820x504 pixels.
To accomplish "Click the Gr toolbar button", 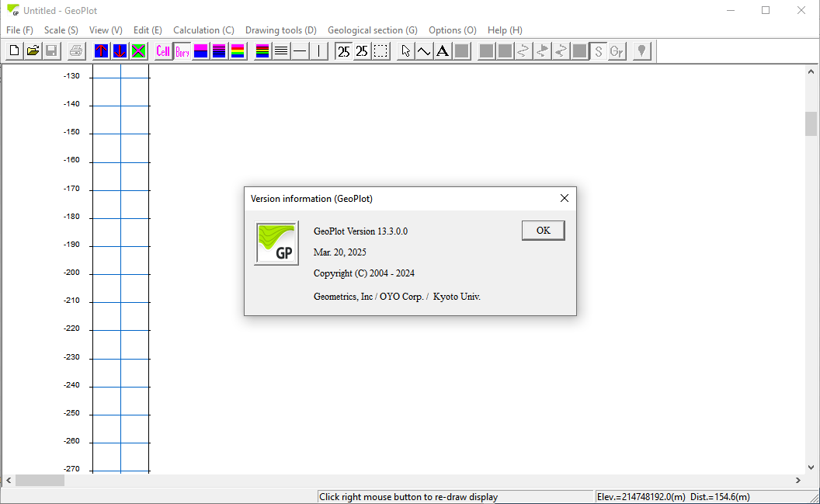I will pos(617,51).
